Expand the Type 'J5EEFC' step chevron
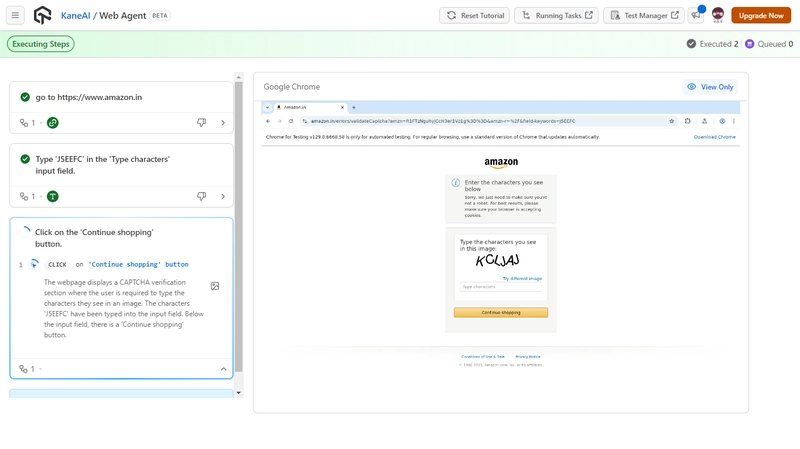The image size is (800, 449). pyautogui.click(x=223, y=196)
